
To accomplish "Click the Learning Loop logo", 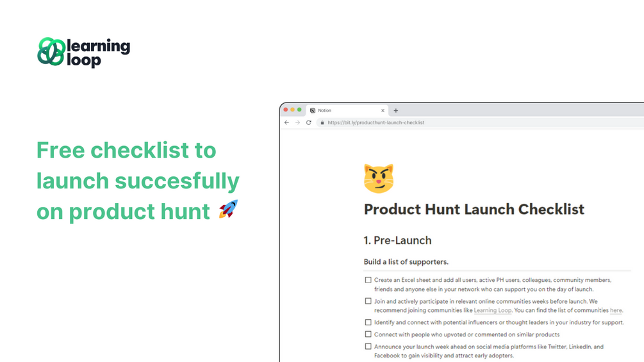I will pyautogui.click(x=84, y=53).
